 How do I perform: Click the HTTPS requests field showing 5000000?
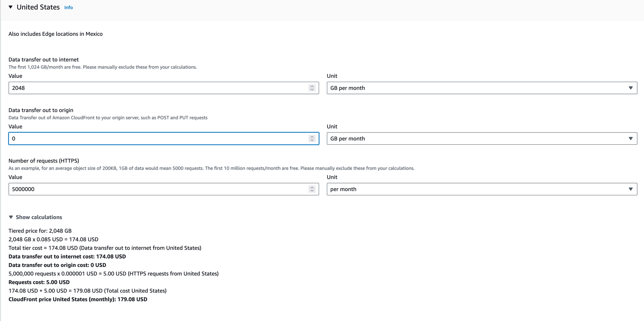coord(164,189)
